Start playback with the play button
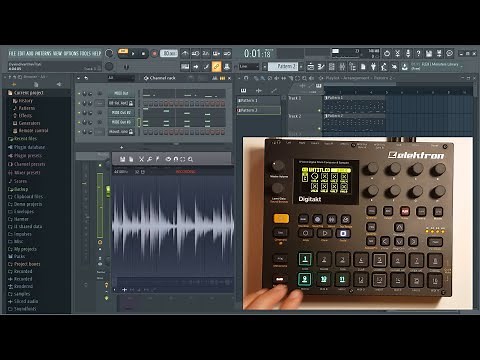The image size is (480, 360). pyautogui.click(x=133, y=54)
